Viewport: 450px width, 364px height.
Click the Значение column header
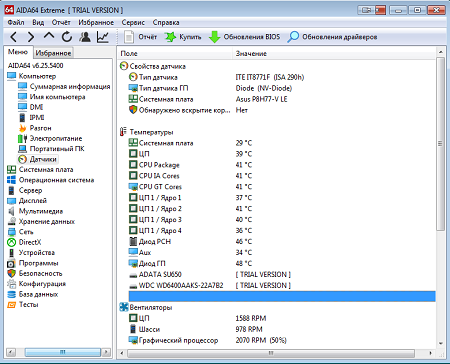point(334,53)
